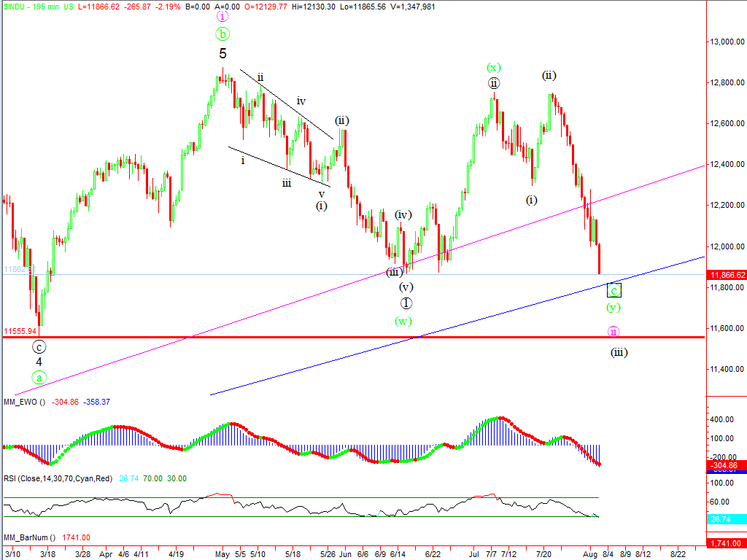The image size is (747, 560).
Task: Select the 4/19 date axis label
Action: (176, 553)
